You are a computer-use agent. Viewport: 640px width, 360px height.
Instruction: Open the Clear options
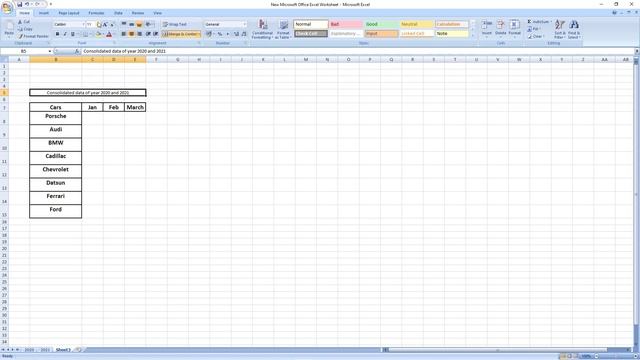(x=535, y=36)
